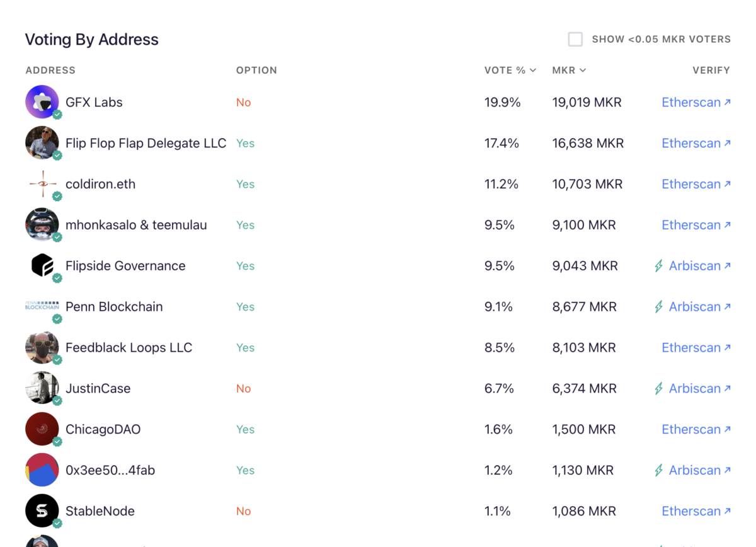Screen dimensions: 756x547
Task: Open the GFX Labs delegate name
Action: point(94,102)
